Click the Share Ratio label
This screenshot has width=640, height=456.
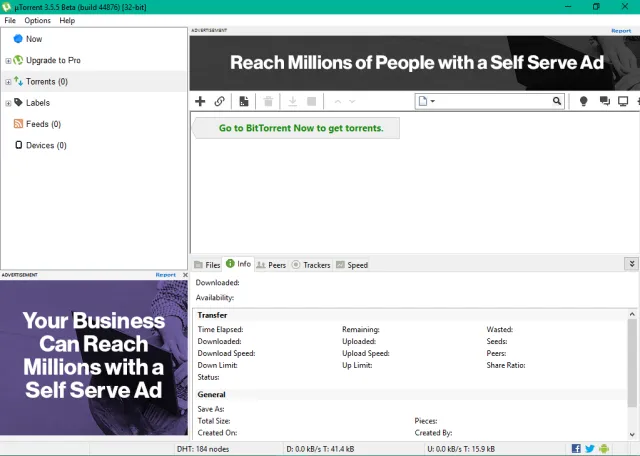(506, 365)
